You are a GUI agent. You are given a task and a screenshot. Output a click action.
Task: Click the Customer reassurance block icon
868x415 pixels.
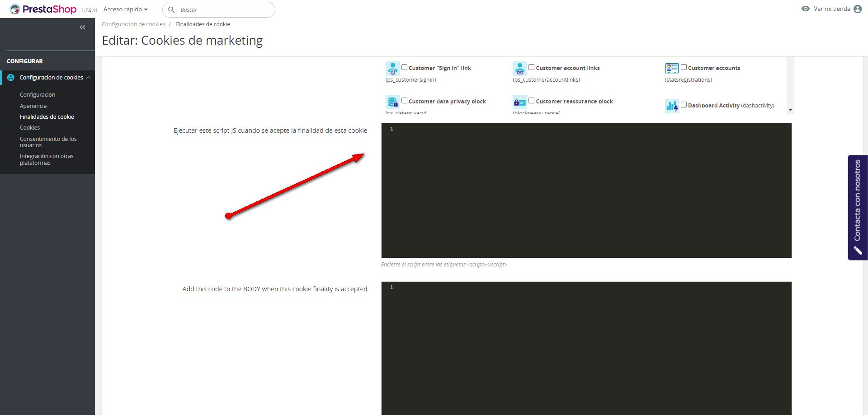tap(520, 102)
